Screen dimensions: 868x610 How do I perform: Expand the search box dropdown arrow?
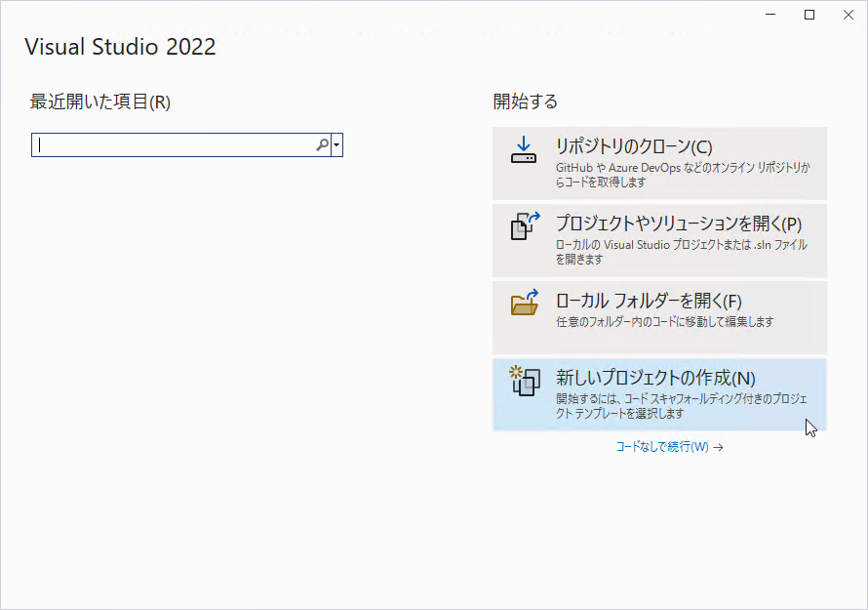tap(336, 145)
